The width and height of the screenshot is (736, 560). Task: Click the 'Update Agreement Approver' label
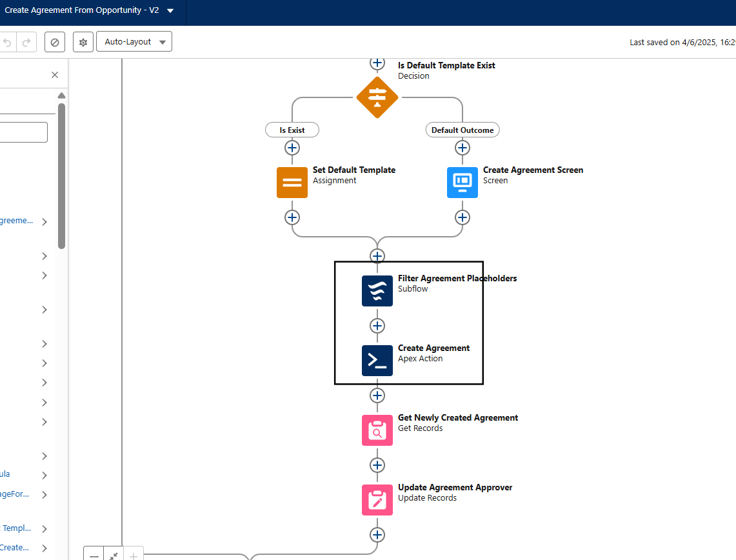pyautogui.click(x=455, y=487)
